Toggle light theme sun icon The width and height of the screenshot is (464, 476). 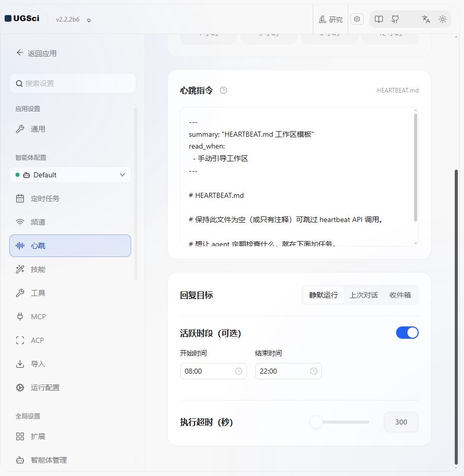tap(442, 20)
